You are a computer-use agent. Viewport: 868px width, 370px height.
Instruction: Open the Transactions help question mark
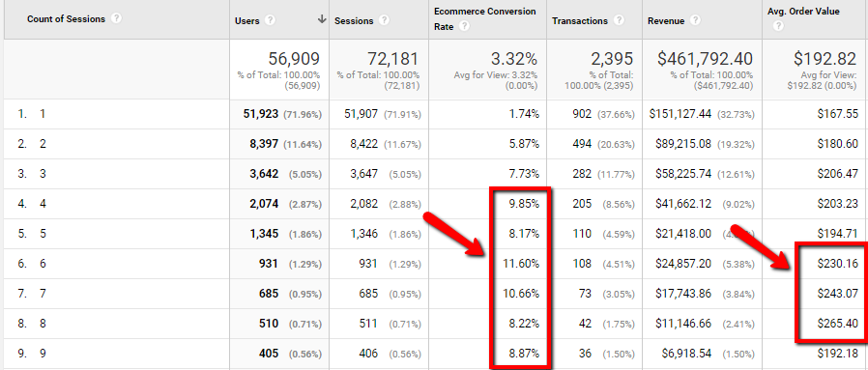pos(619,20)
